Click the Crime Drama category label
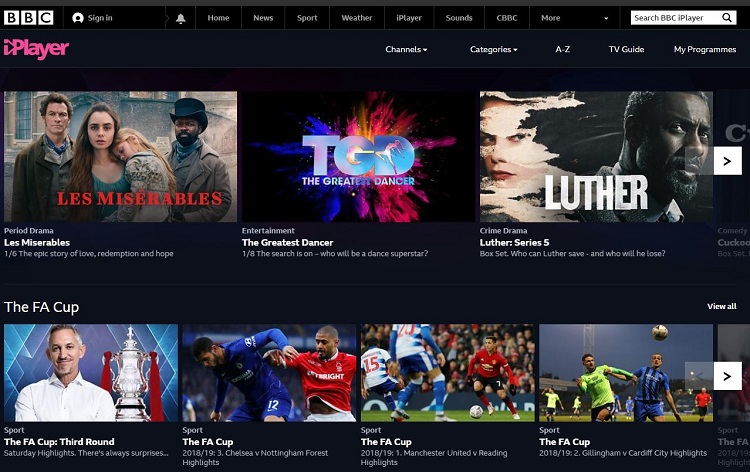The width and height of the screenshot is (750, 472). pos(504,231)
